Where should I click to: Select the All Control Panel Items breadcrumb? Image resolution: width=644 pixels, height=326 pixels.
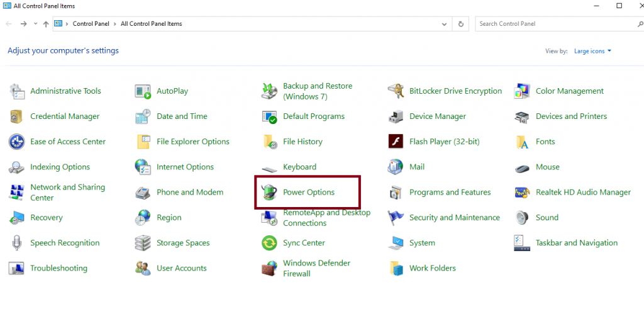pyautogui.click(x=151, y=24)
